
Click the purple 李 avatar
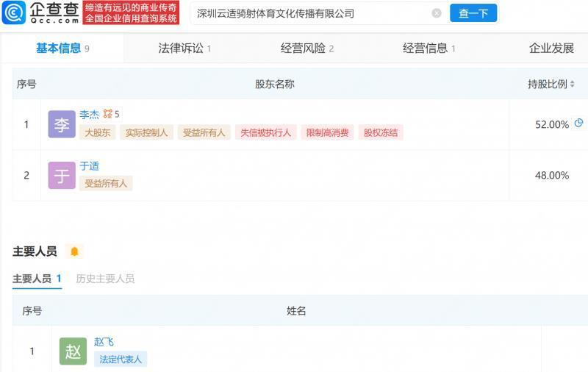coord(62,124)
